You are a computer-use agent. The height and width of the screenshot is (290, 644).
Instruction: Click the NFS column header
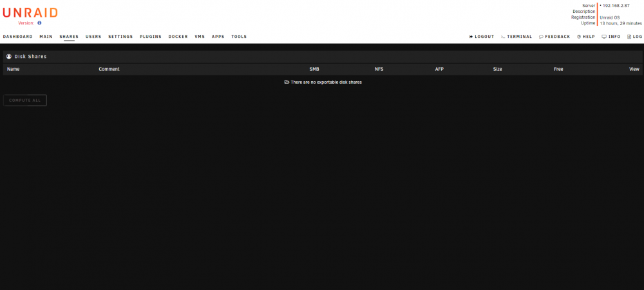tap(379, 69)
